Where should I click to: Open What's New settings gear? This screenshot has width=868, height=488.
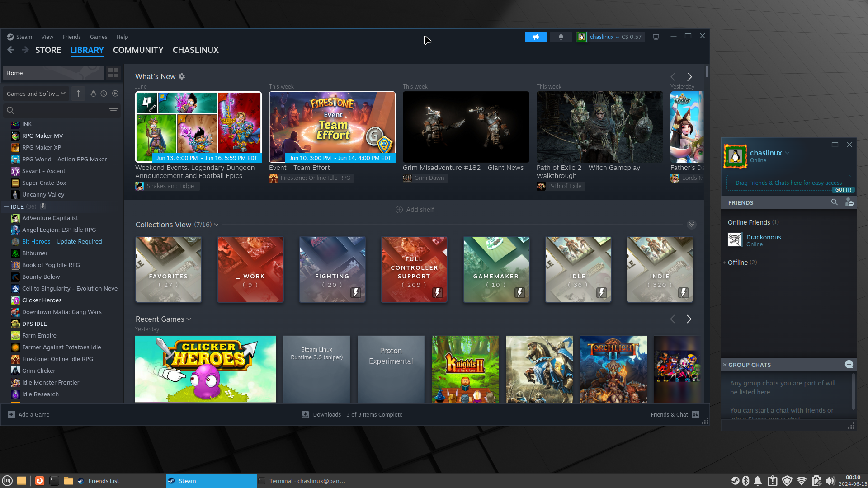(x=182, y=76)
